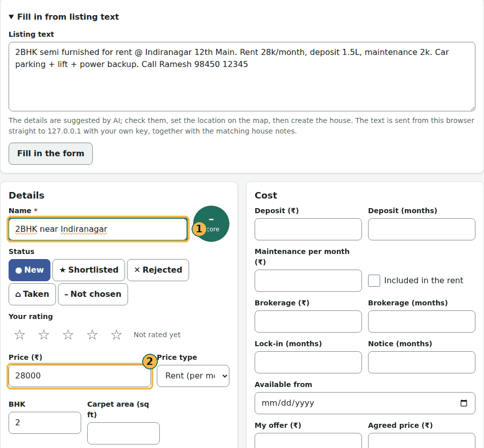The height and width of the screenshot is (448, 484).
Task: Open the Price type dropdown
Action: (x=193, y=376)
